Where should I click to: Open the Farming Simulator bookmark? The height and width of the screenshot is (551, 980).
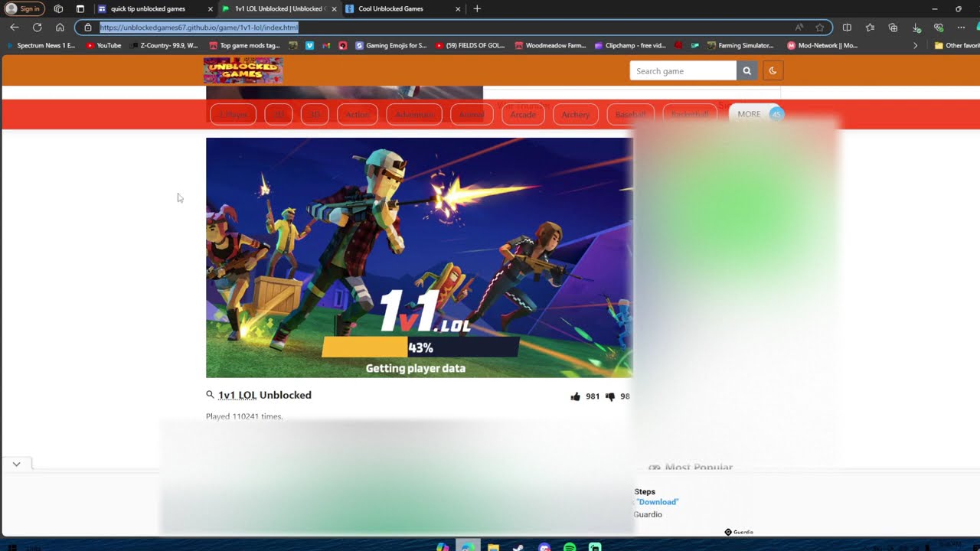point(740,45)
